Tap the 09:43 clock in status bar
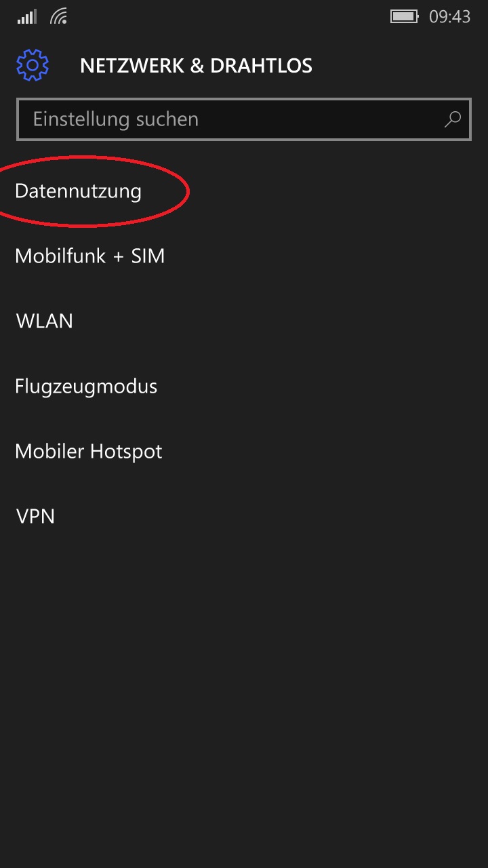Screen dimensions: 488x868 [450, 17]
